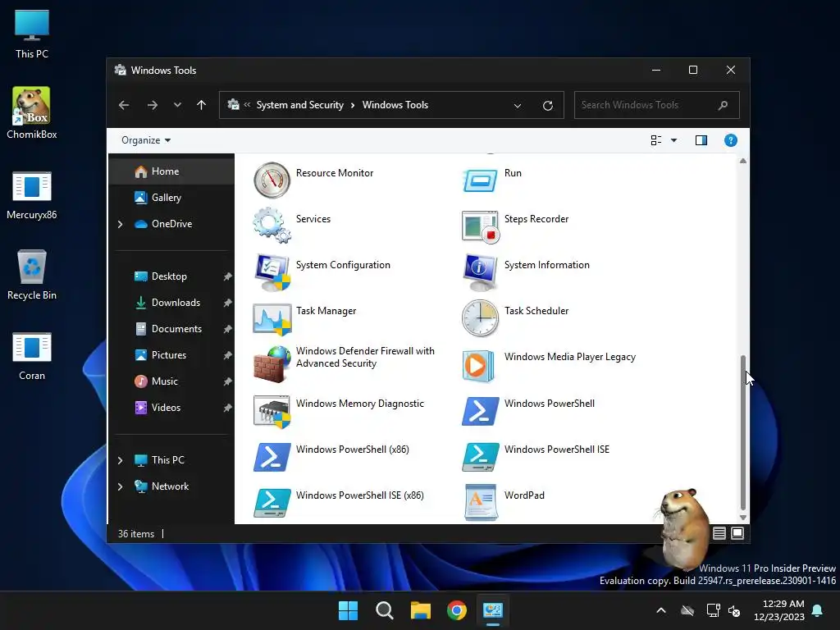Go up one folder level

[x=201, y=105]
